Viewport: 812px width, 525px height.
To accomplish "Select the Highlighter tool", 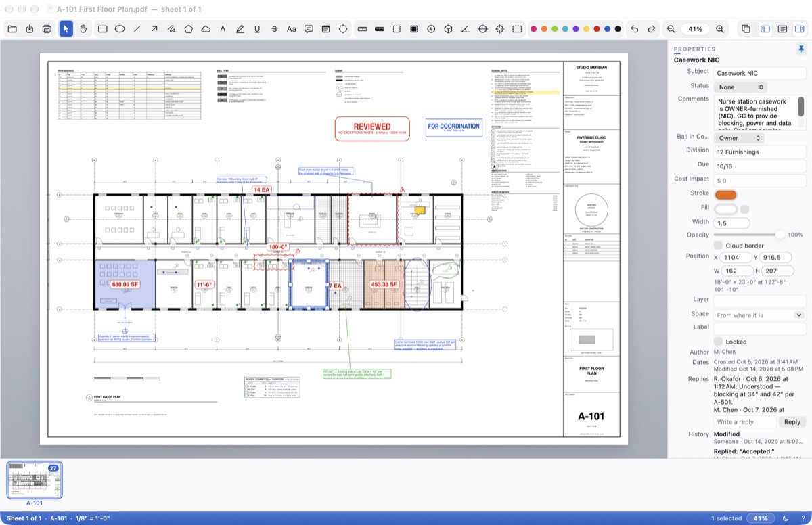I will 240,29.
